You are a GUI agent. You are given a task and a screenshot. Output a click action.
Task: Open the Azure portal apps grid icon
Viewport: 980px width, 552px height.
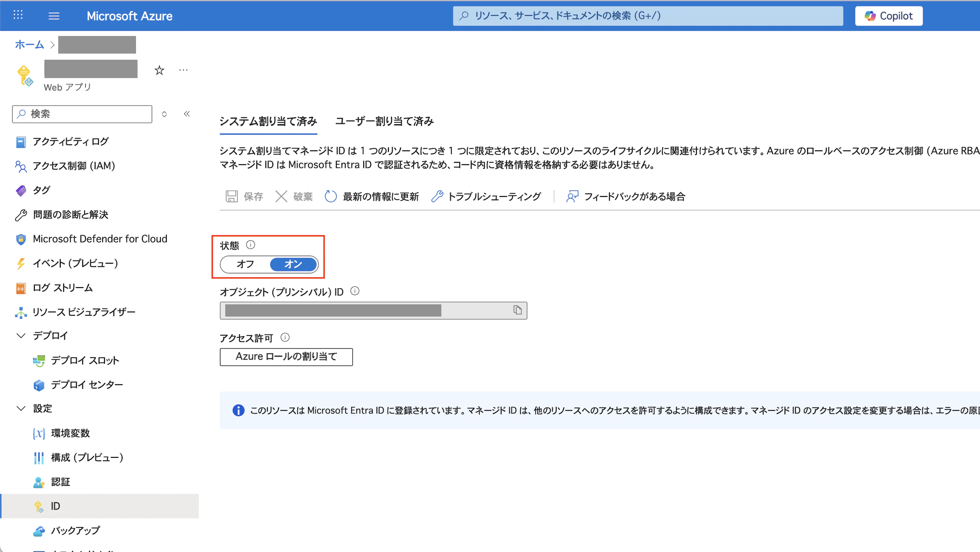pyautogui.click(x=18, y=15)
